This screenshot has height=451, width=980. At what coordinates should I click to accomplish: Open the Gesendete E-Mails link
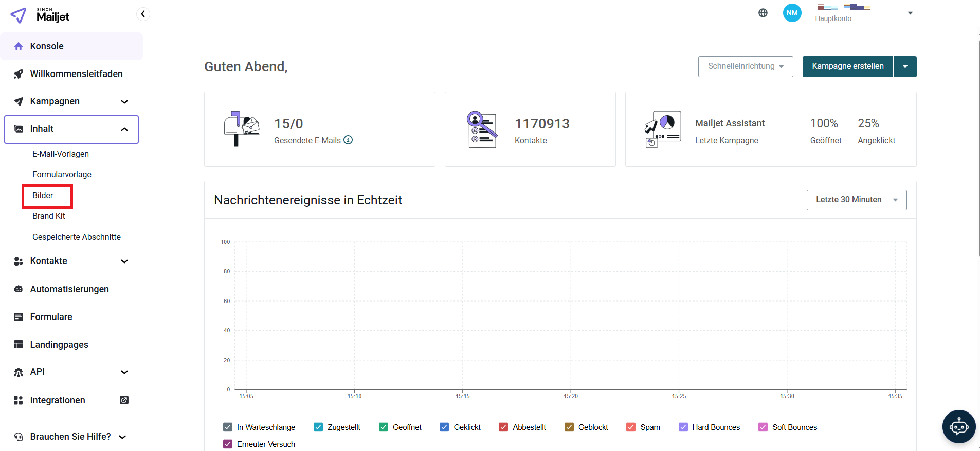pyautogui.click(x=307, y=140)
